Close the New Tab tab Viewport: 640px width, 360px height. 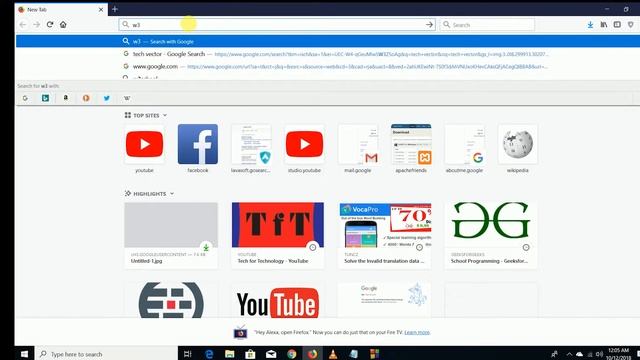[101, 9]
